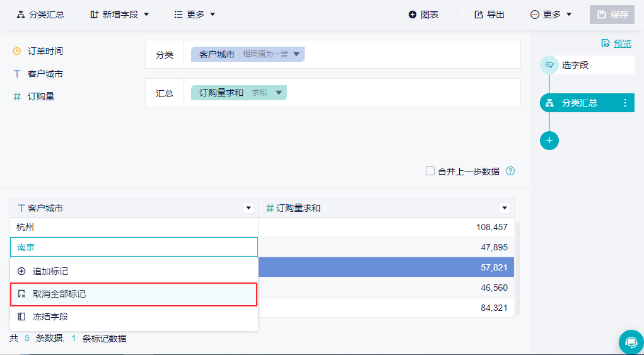Open the 客户城市 grouping method dropdown
The height and width of the screenshot is (355, 644).
pos(296,54)
